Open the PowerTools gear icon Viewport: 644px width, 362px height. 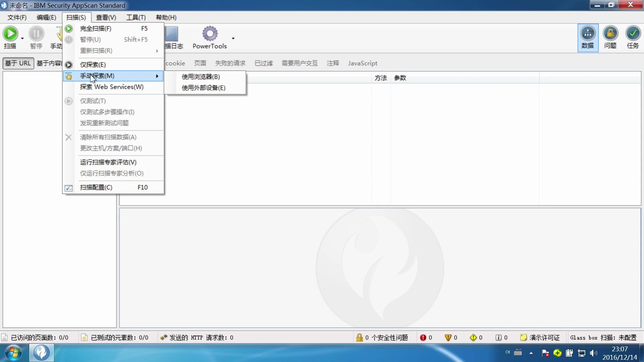point(210,34)
